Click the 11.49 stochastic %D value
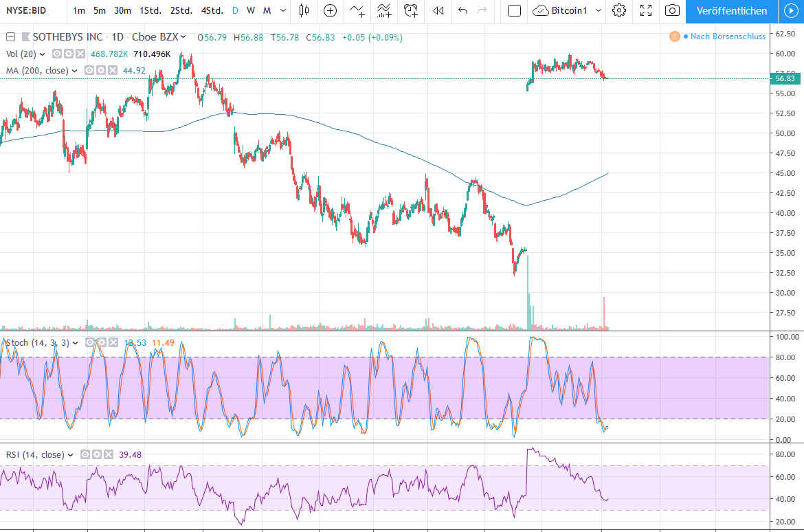This screenshot has height=532, width=804. coord(163,343)
